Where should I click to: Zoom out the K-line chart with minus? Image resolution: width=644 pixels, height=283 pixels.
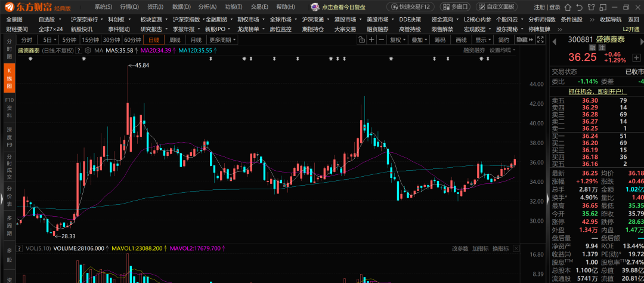tap(382, 40)
